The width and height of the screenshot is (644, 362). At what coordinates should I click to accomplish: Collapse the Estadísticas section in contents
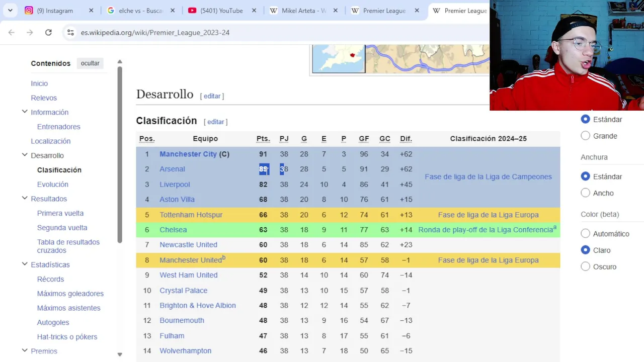click(x=25, y=264)
